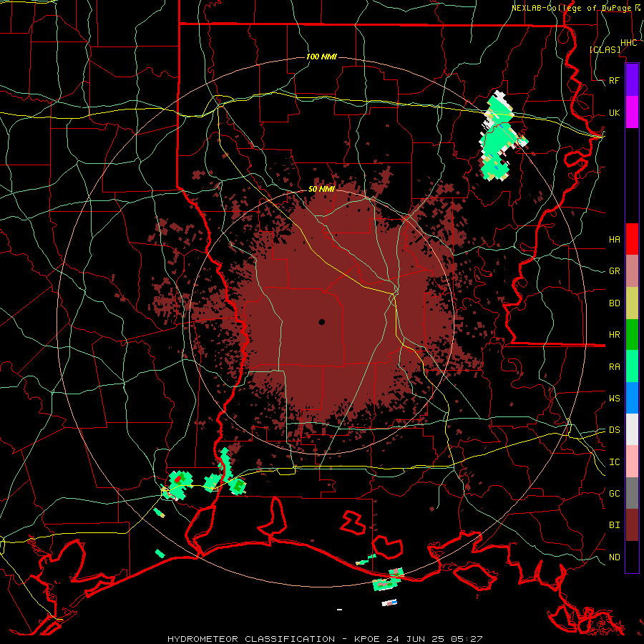Image resolution: width=644 pixels, height=644 pixels.
Task: Click the HYDROMETEOR CLASSIFICATION title text
Action: [x=251, y=639]
